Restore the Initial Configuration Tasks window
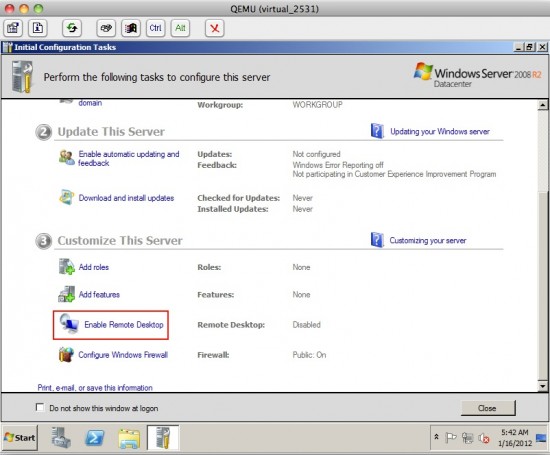Viewport: 550px width, 455px height. [530, 47]
